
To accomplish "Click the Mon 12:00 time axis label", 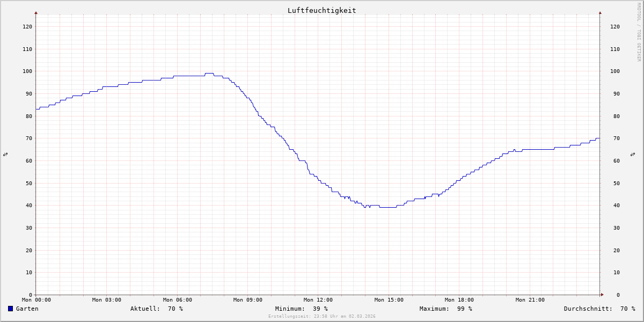I will (x=318, y=300).
